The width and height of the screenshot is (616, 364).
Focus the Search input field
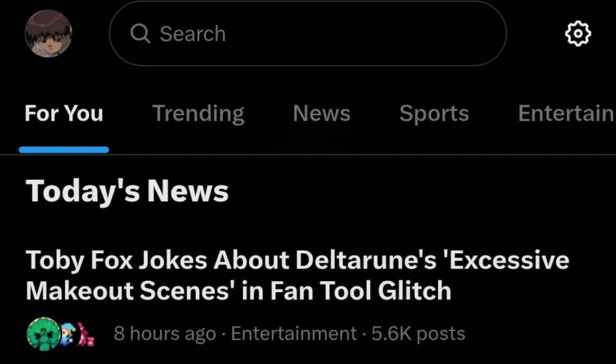click(x=308, y=34)
